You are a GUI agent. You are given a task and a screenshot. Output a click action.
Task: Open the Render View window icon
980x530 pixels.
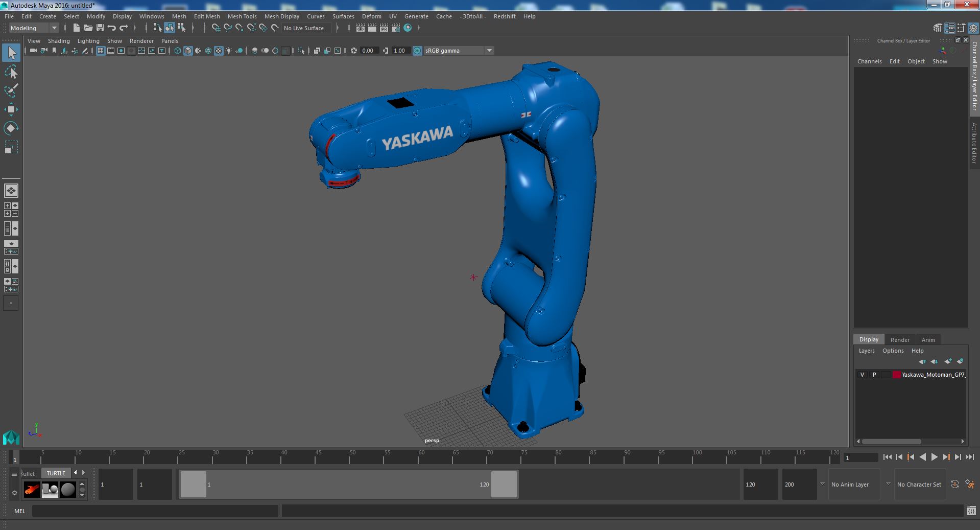pyautogui.click(x=360, y=28)
